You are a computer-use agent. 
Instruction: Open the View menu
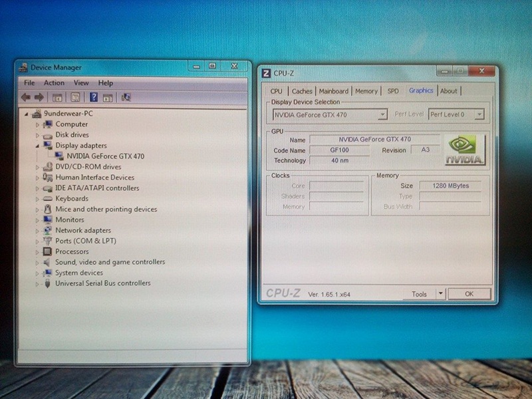81,82
